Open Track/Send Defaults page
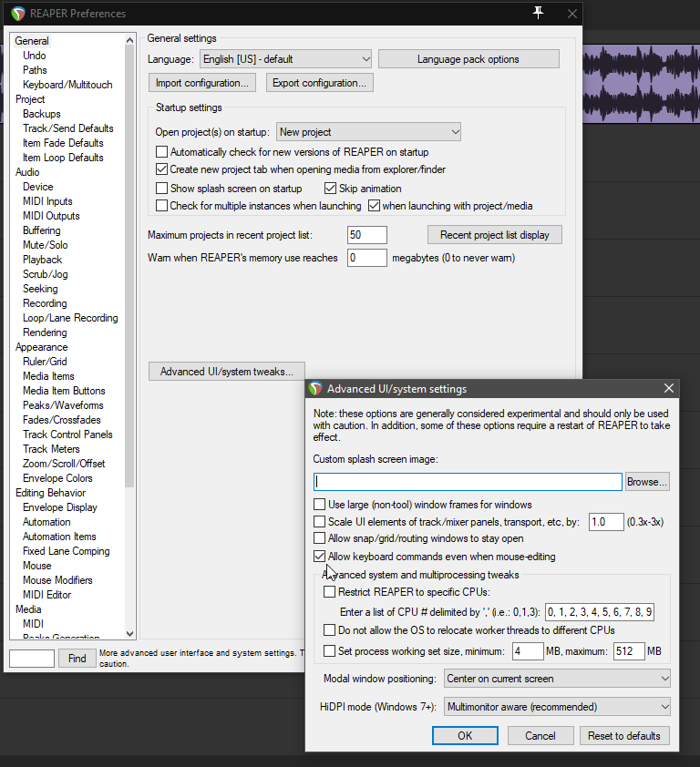This screenshot has width=700, height=767. 68,128
